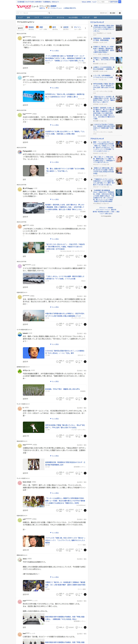
Task: Click 非表示・報告 on kit********'s comment
Action: point(82,37)
